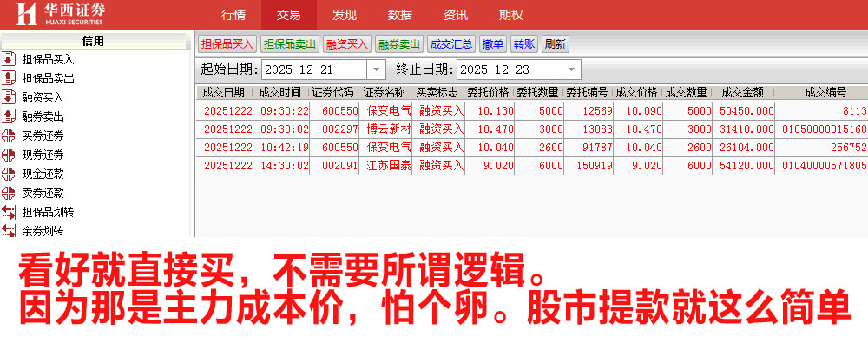Open 余券划转 sidebar entry
868x350 pixels.
pos(43,231)
